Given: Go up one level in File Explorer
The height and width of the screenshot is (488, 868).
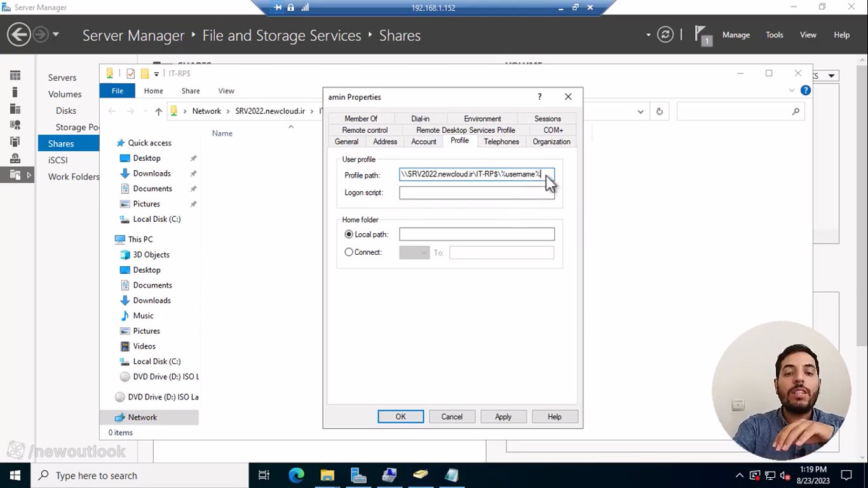Looking at the screenshot, I should point(159,111).
